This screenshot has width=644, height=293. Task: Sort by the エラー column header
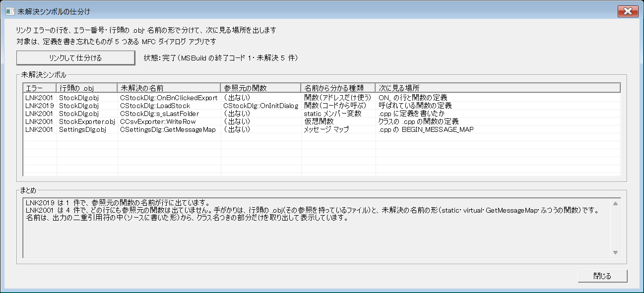pos(40,88)
